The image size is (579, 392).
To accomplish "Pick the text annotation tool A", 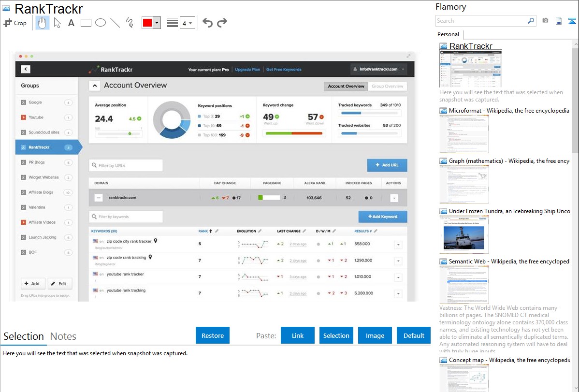I will click(71, 23).
